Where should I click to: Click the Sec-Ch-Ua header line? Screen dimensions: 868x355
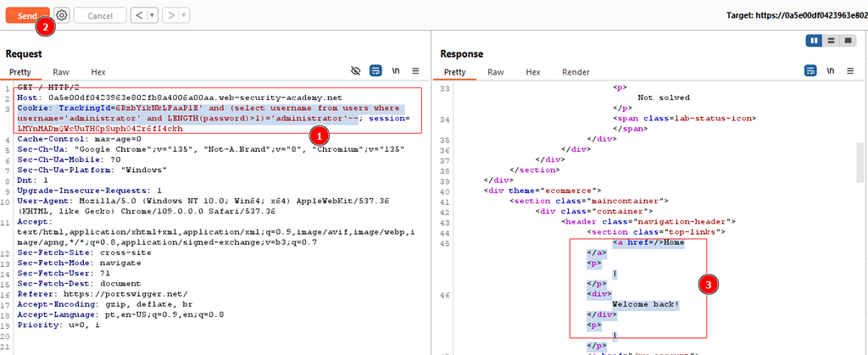tap(211, 149)
